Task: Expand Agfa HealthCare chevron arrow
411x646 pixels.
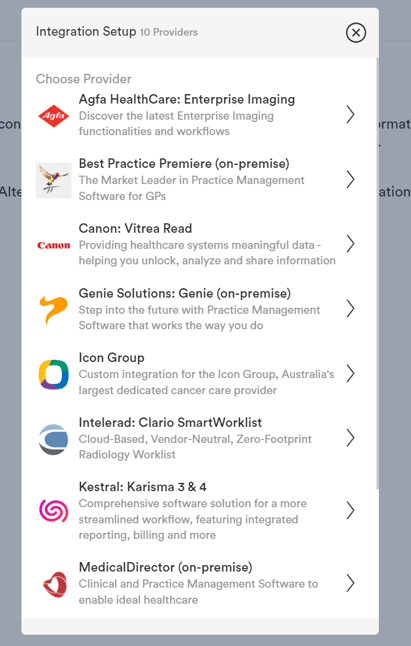Action: coord(350,115)
